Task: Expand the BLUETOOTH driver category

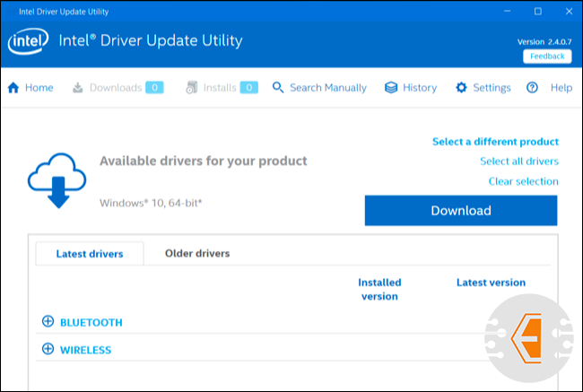Action: (48, 321)
